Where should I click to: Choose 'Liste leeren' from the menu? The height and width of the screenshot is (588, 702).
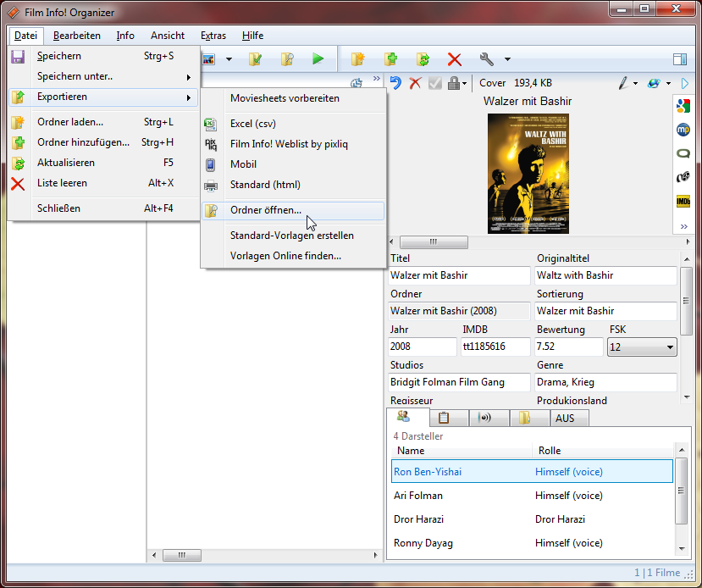pos(103,183)
